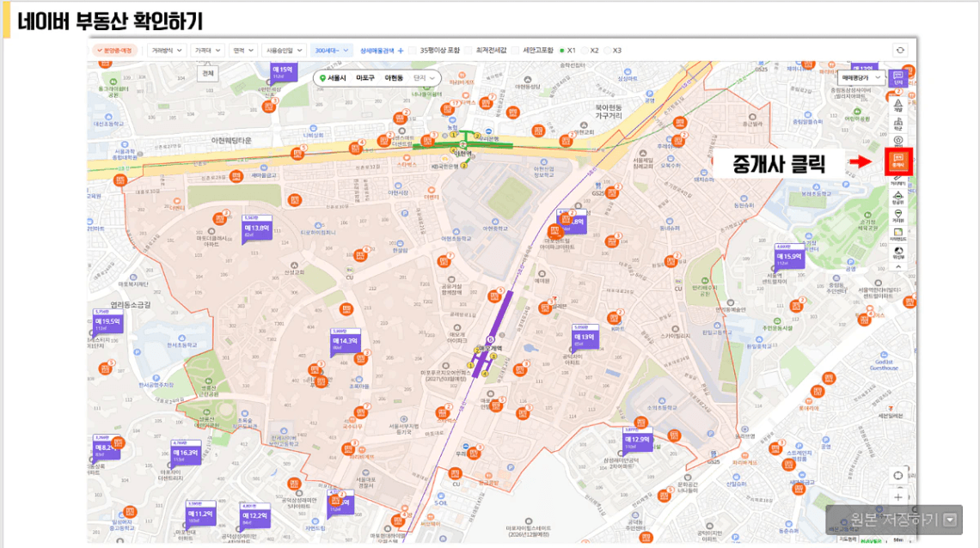Click the 염리동소금길 map label
Image resolution: width=980 pixels, height=548 pixels.
(x=131, y=305)
